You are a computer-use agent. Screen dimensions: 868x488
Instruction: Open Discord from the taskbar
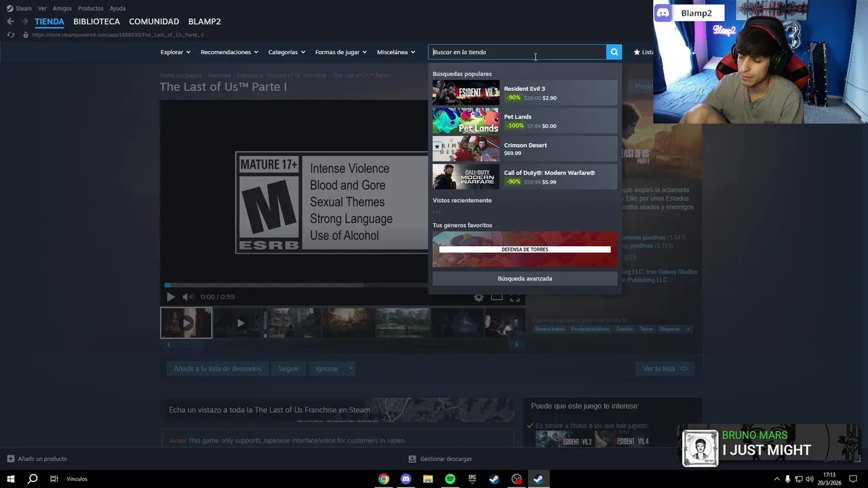click(x=406, y=479)
